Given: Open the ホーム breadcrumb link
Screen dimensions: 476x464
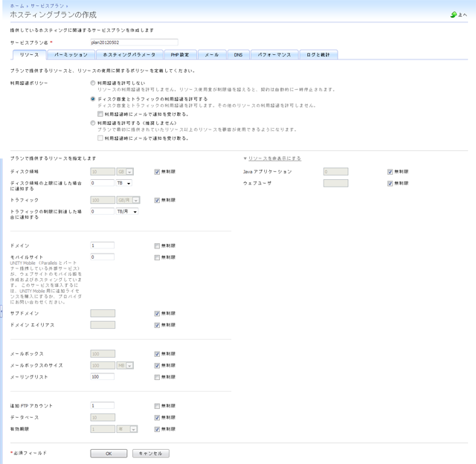Looking at the screenshot, I should click(16, 5).
